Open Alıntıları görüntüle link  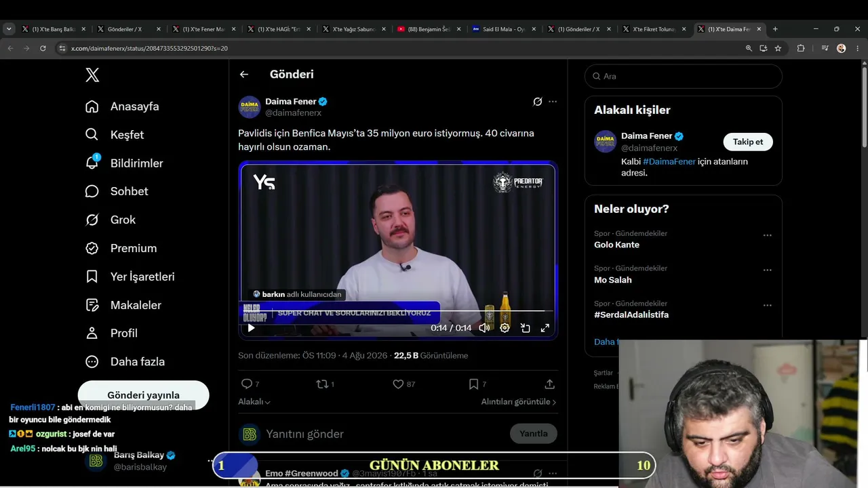pyautogui.click(x=519, y=402)
